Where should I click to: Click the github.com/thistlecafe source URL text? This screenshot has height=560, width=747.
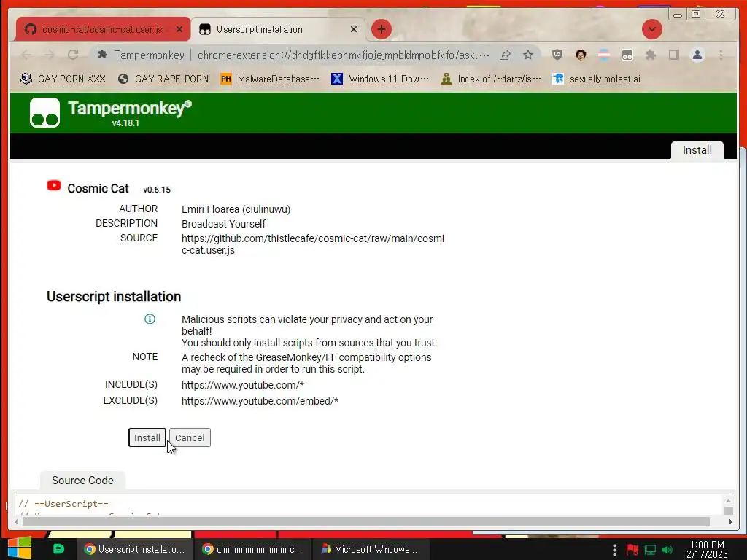tap(312, 244)
